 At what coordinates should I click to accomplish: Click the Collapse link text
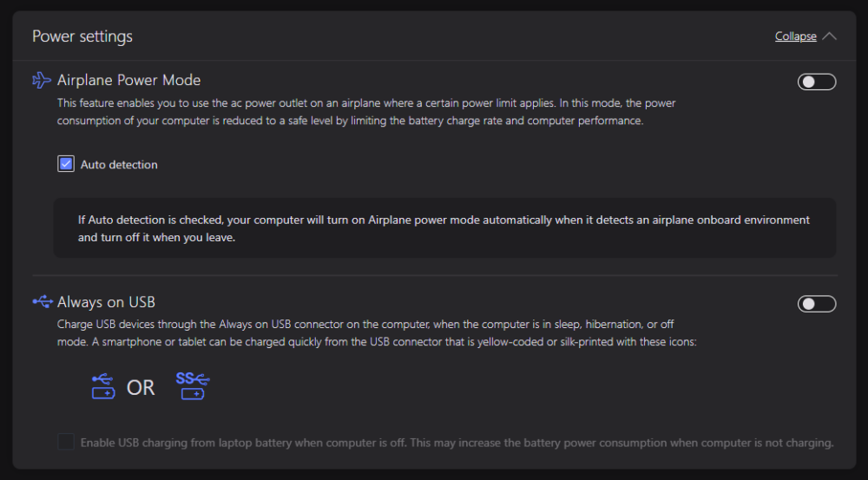point(795,36)
